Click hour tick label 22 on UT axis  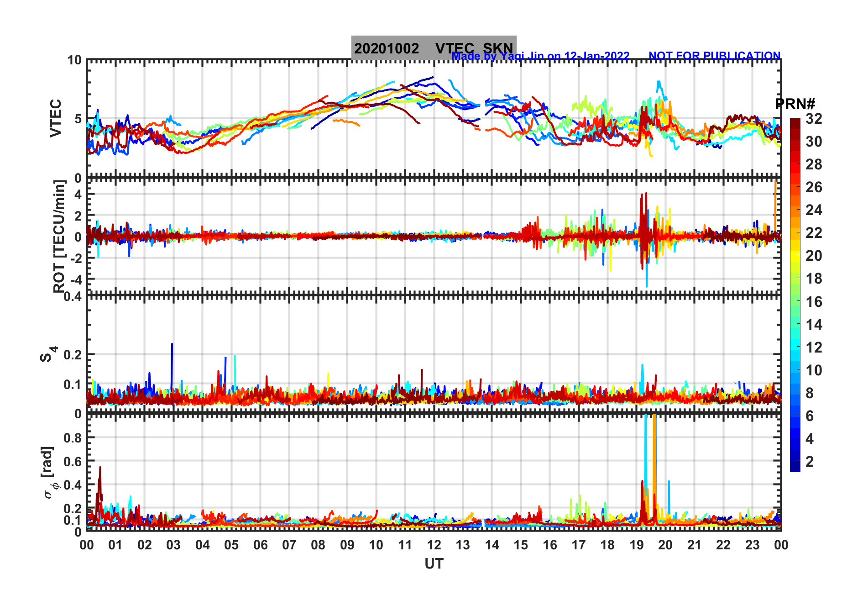(723, 545)
